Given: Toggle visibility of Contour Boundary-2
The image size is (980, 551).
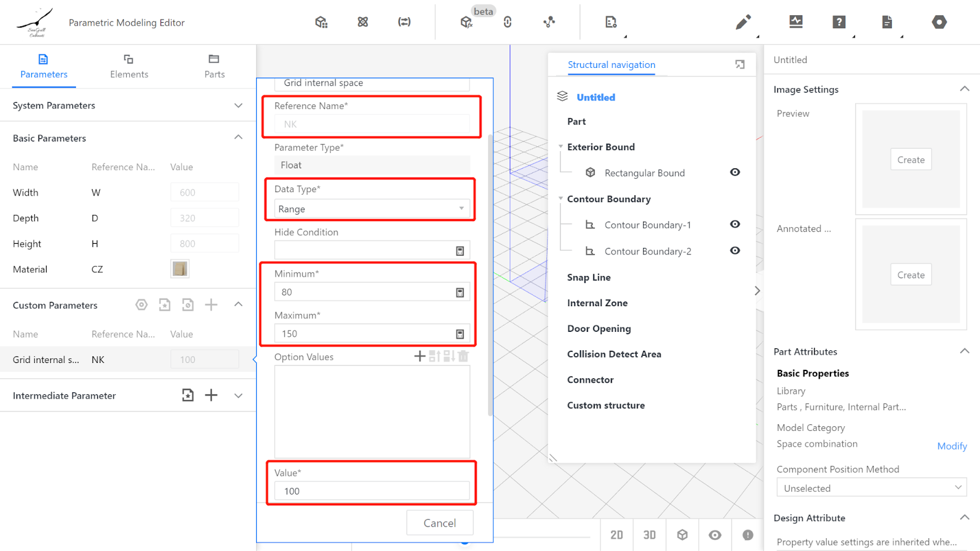Looking at the screenshot, I should click(x=735, y=251).
